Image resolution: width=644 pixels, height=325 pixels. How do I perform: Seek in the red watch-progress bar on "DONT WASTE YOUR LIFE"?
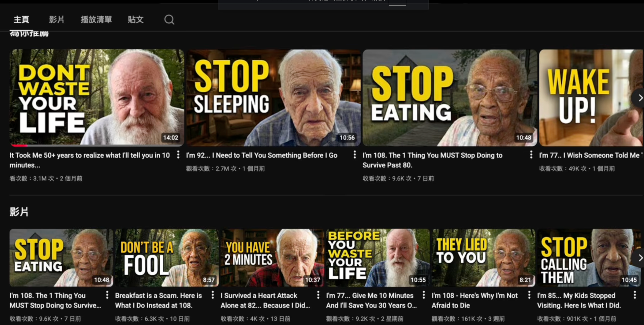[19, 145]
